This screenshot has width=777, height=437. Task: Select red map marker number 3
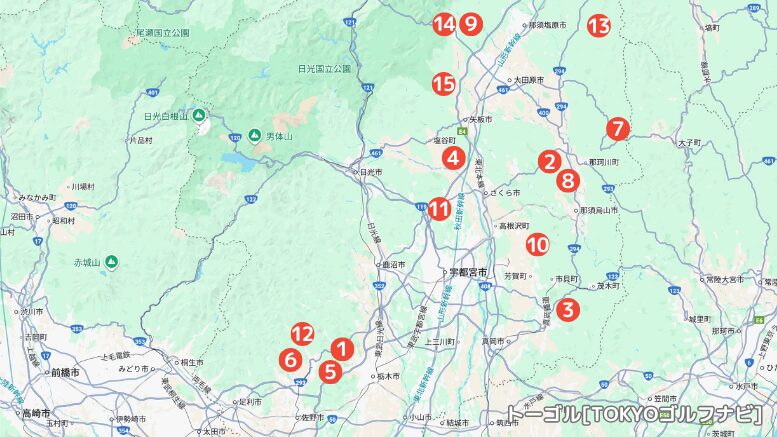pos(568,310)
